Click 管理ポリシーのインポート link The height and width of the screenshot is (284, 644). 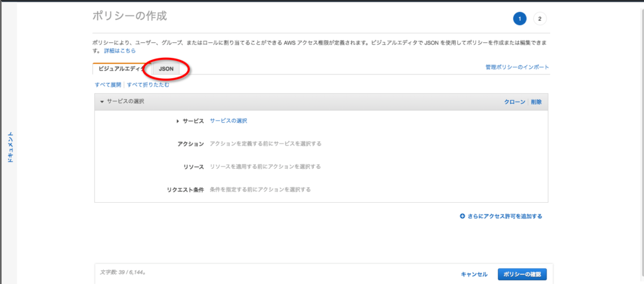pyautogui.click(x=517, y=67)
